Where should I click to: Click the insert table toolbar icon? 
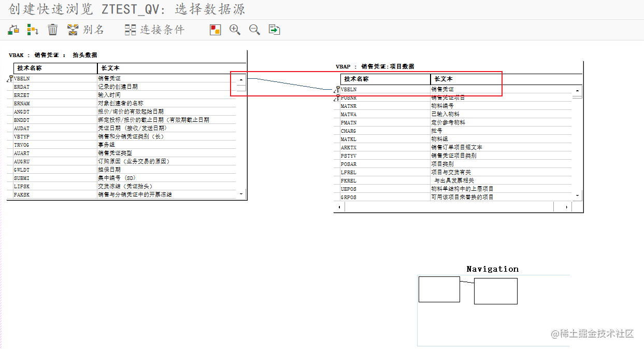coord(13,30)
